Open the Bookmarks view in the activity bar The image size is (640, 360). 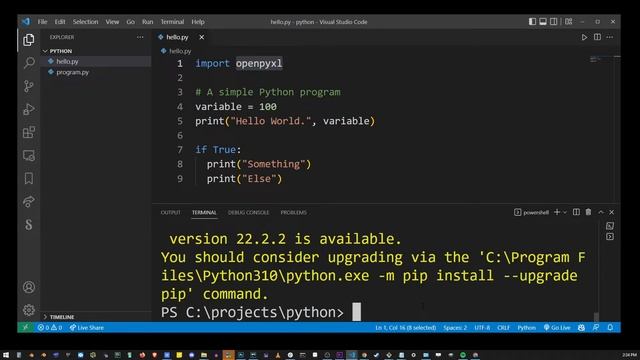click(x=29, y=178)
